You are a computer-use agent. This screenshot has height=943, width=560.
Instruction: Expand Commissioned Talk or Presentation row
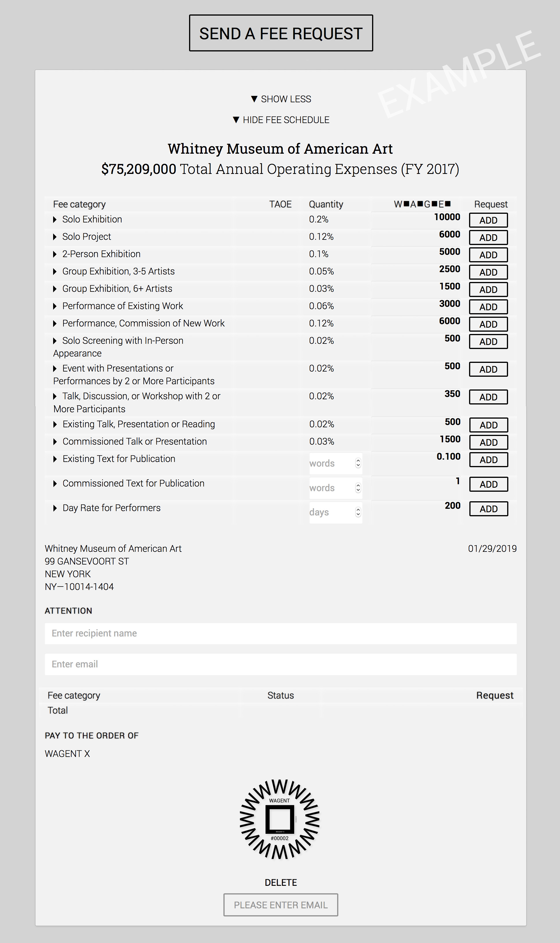55,441
